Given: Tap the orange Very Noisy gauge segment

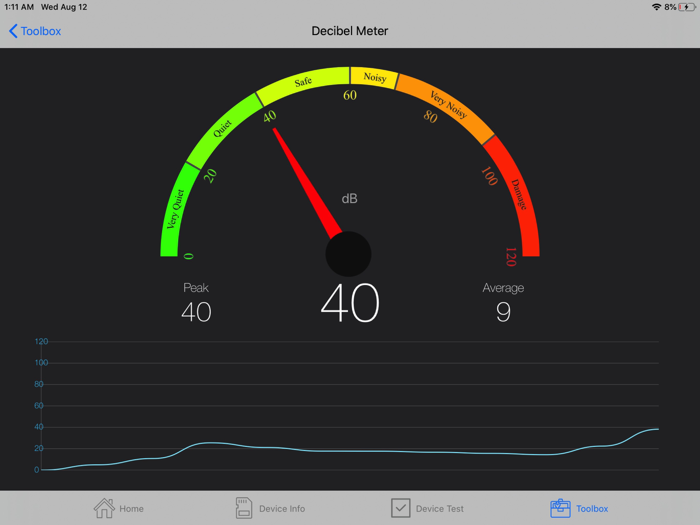Looking at the screenshot, I should pos(448,105).
